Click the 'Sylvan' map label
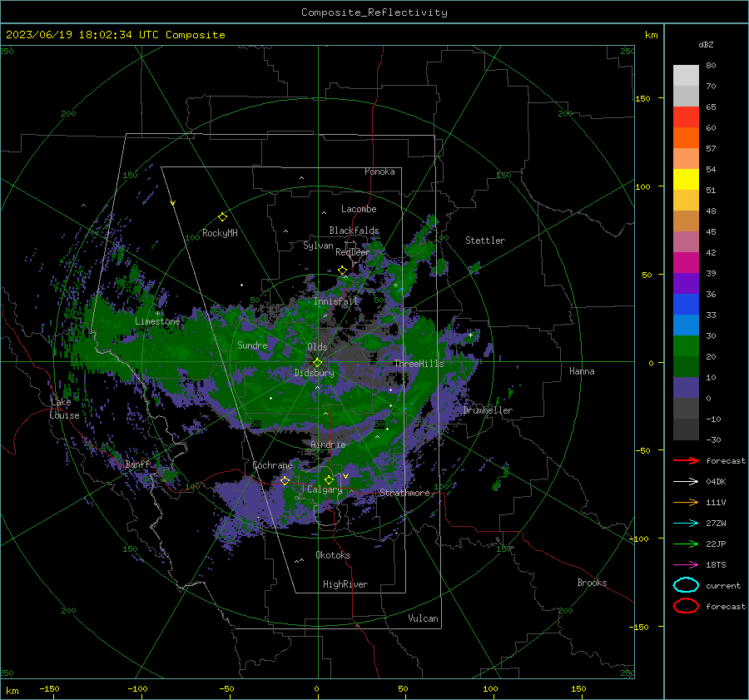This screenshot has height=700, width=749. pyautogui.click(x=318, y=246)
